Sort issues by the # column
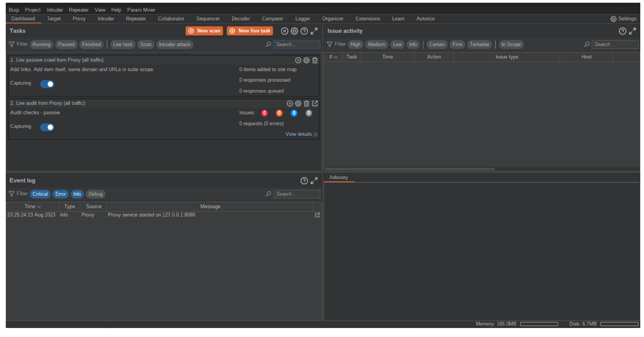The image size is (644, 337). coord(333,57)
